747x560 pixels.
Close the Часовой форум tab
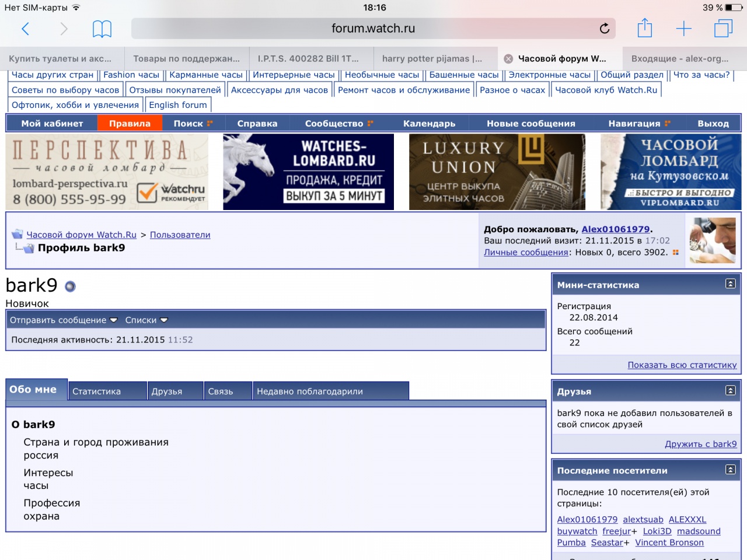508,59
